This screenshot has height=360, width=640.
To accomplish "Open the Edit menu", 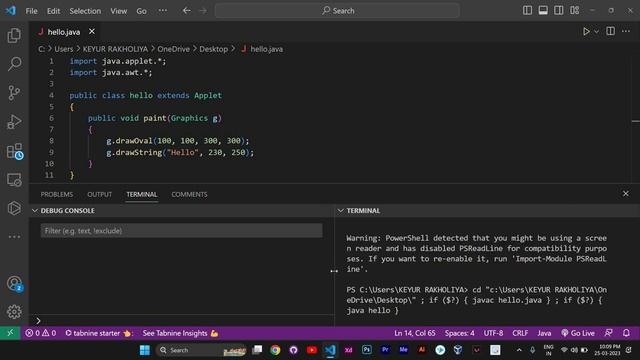I will click(x=53, y=11).
